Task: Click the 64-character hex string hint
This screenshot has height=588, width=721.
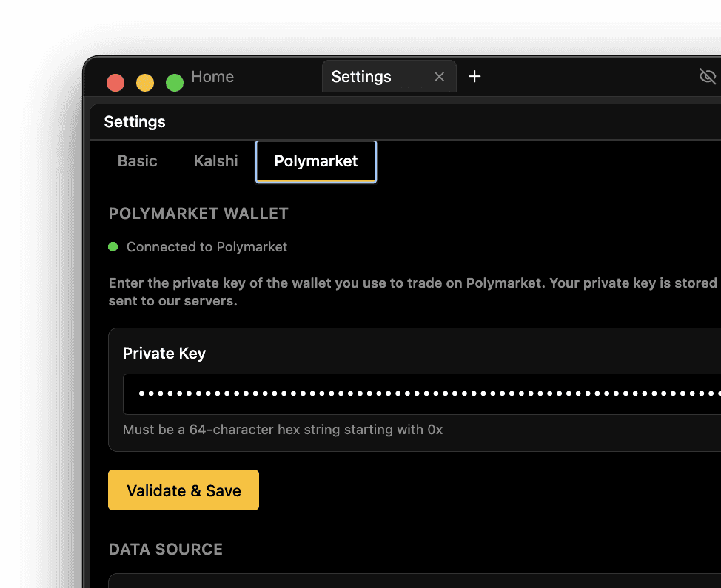Action: 282,430
